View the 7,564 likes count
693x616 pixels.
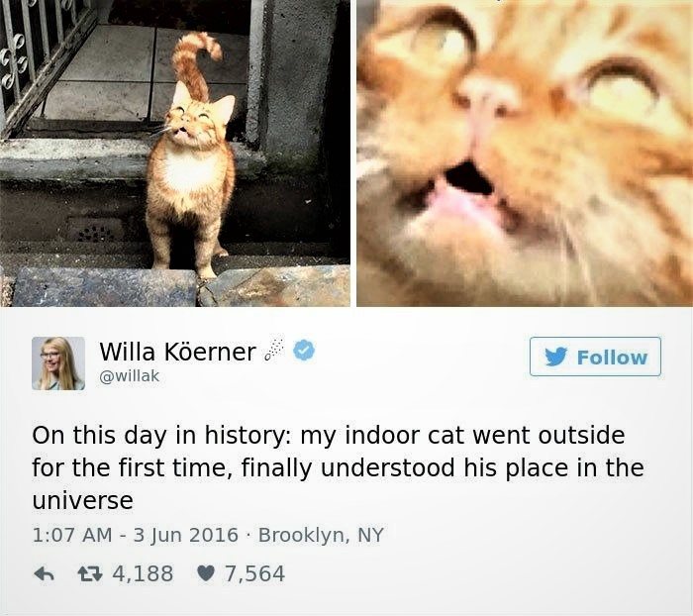(255, 574)
